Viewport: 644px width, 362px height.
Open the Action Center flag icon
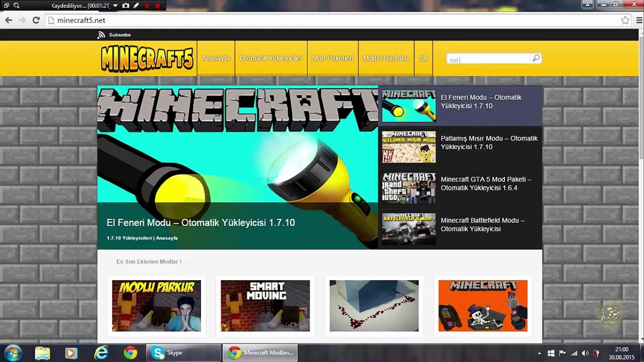562,353
